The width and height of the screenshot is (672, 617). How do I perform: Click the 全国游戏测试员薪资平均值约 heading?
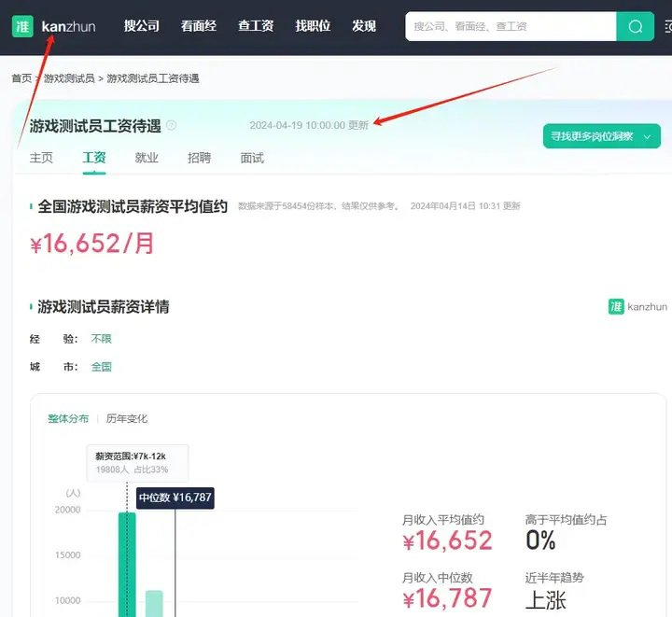click(x=133, y=206)
